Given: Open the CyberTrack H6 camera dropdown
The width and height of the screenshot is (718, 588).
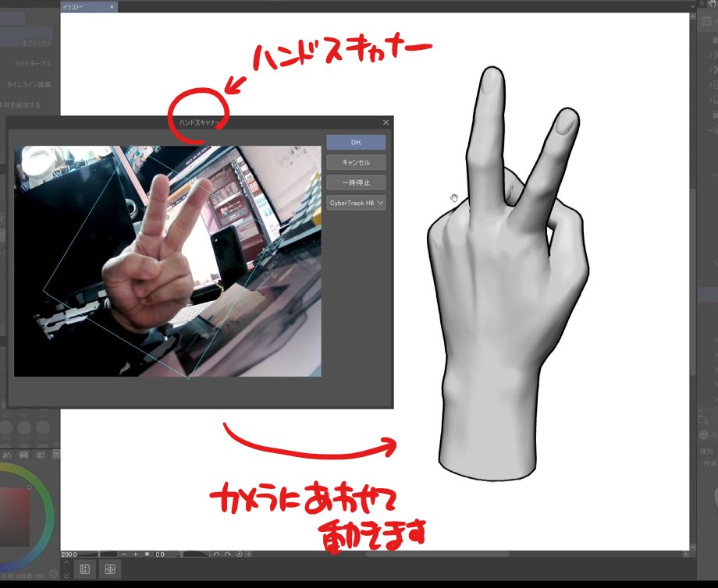Looking at the screenshot, I should (x=355, y=202).
